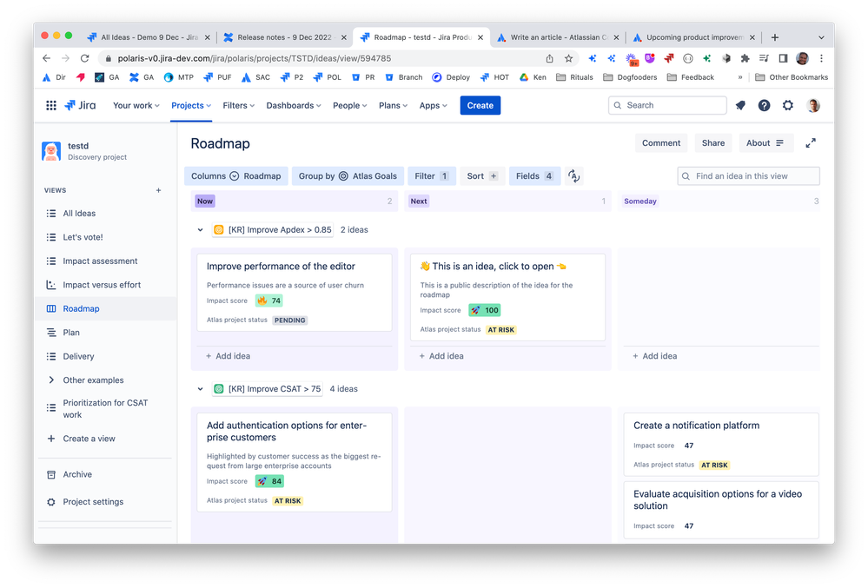Click the autosave view icon next to Fields
The width and height of the screenshot is (868, 588).
(x=574, y=176)
